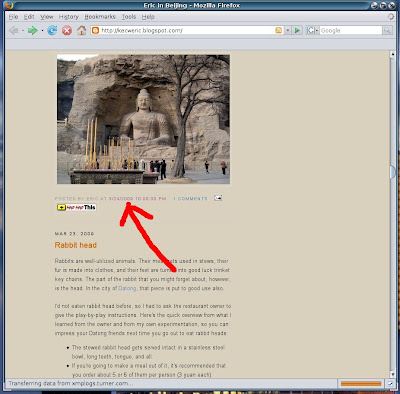This screenshot has width=400, height=394.
Task: Open the Tools menu
Action: tap(129, 17)
